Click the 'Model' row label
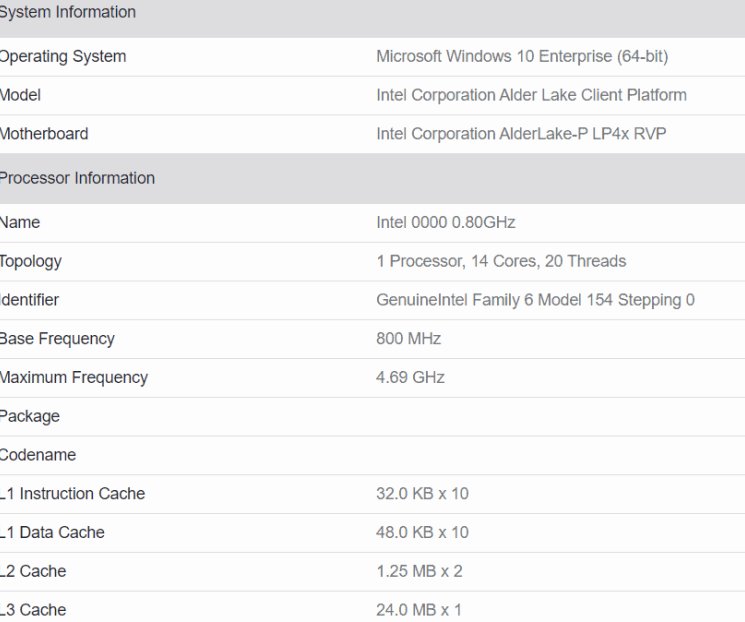 coord(20,95)
